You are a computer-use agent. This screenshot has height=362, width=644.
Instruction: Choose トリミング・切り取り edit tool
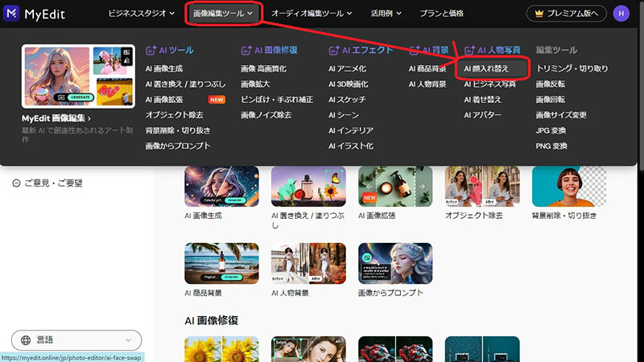point(572,68)
